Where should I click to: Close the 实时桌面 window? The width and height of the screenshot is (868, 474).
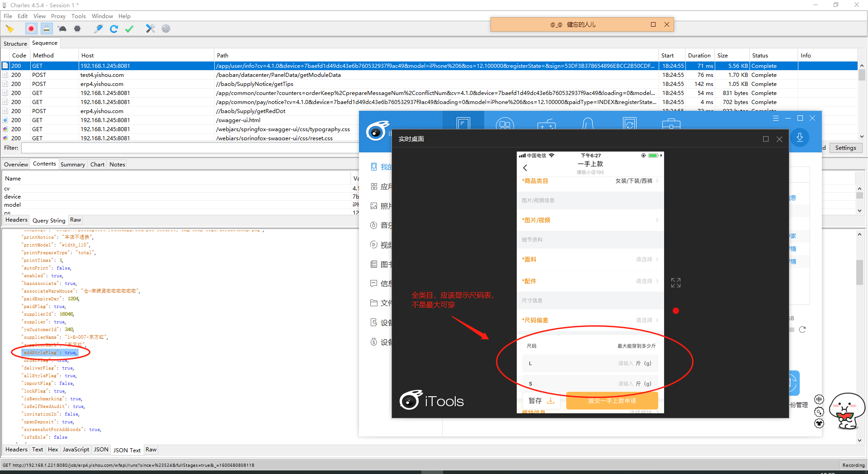(779, 139)
